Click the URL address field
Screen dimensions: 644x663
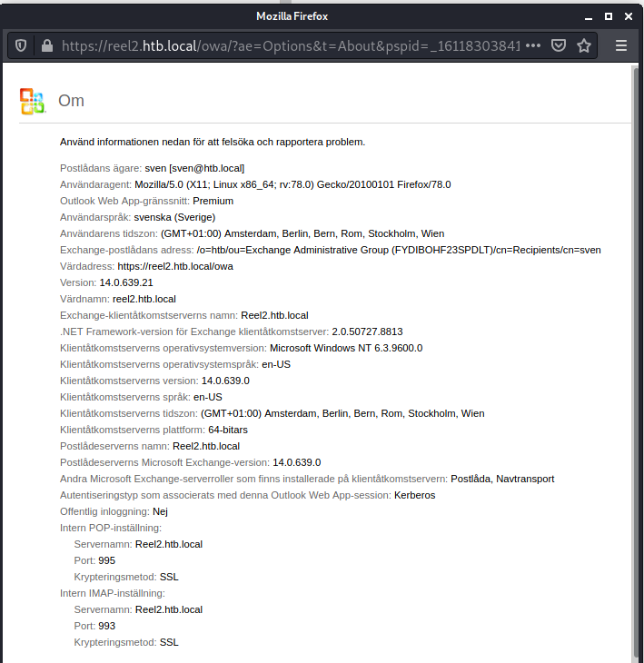tap(291, 45)
